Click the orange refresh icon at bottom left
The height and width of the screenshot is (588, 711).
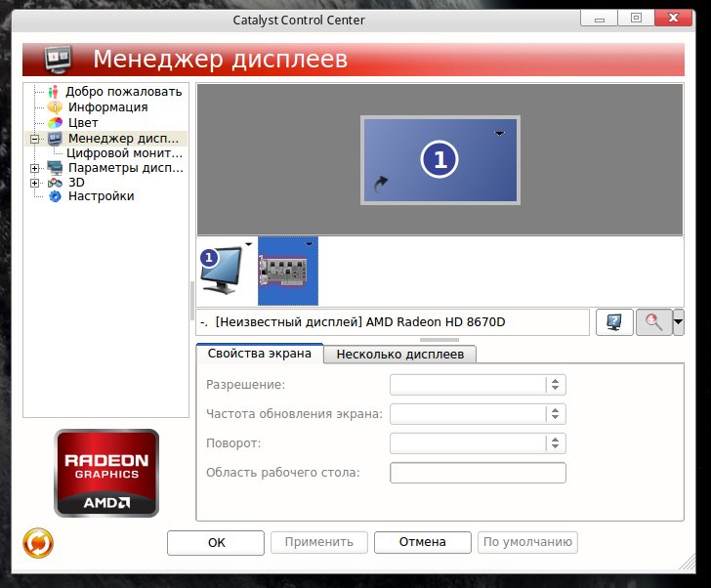click(38, 543)
